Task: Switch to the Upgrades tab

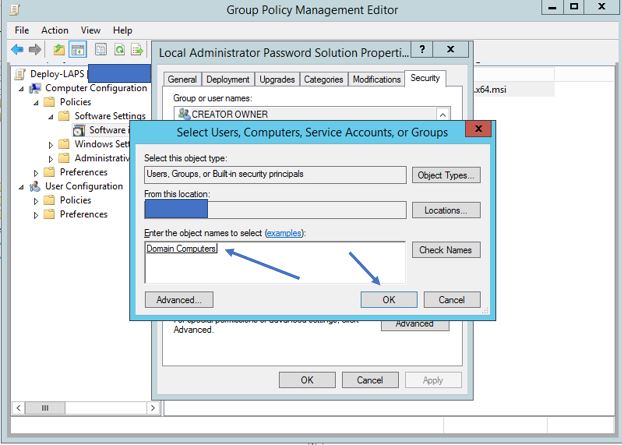Action: coord(277,79)
